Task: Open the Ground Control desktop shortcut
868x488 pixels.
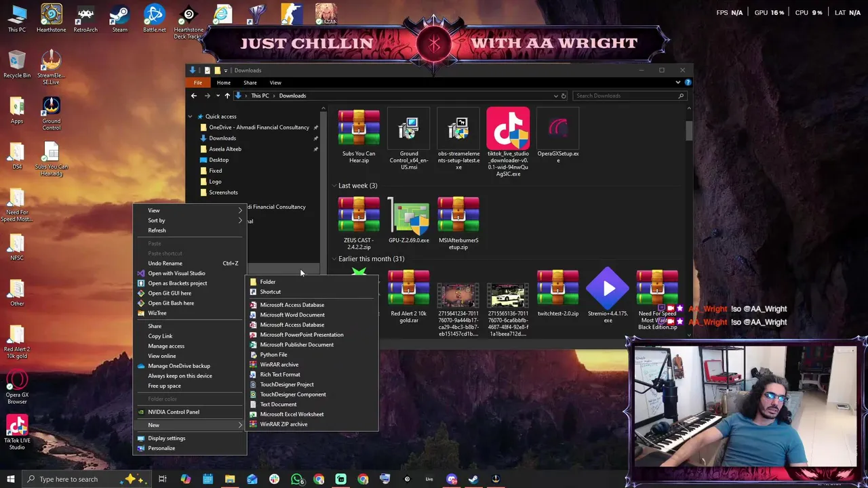Action: coord(51,113)
